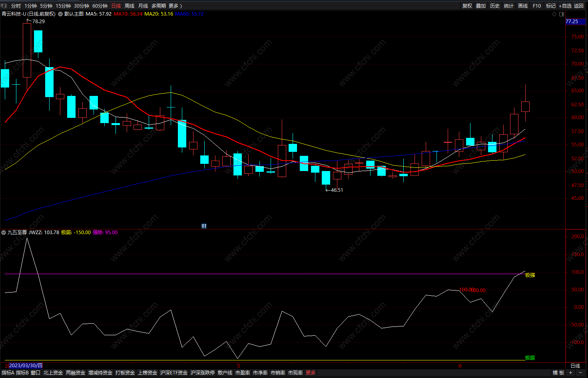
Task: Select the 打板资金 indicator tab
Action: point(125,373)
